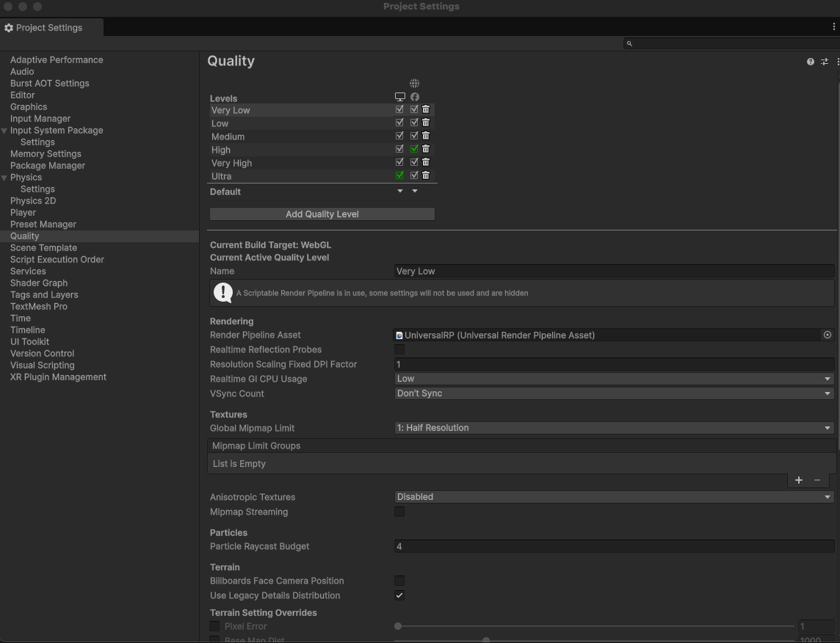Expand the Anisotropic Textures dropdown

(x=614, y=497)
